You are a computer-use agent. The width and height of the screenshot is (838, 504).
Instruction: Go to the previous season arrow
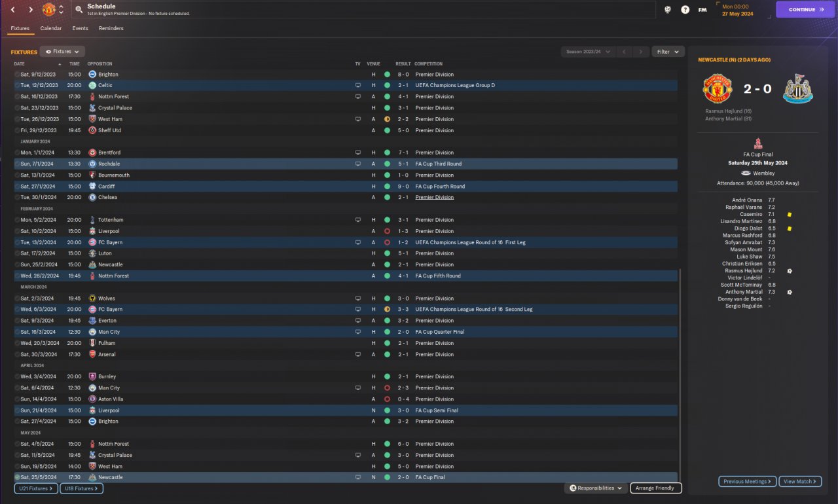coord(625,52)
